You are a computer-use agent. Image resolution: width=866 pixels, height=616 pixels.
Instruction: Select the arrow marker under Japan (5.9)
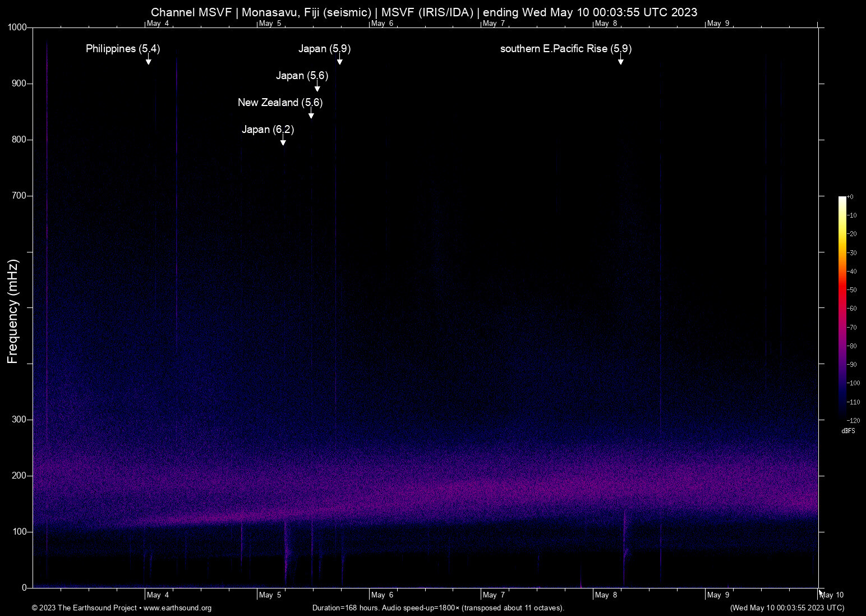pyautogui.click(x=339, y=60)
